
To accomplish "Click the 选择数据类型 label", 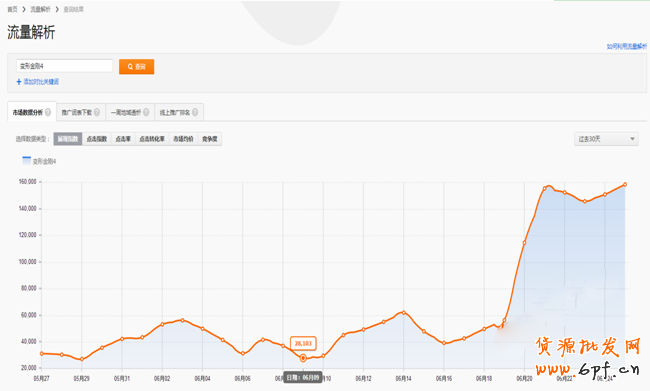I will click(33, 139).
